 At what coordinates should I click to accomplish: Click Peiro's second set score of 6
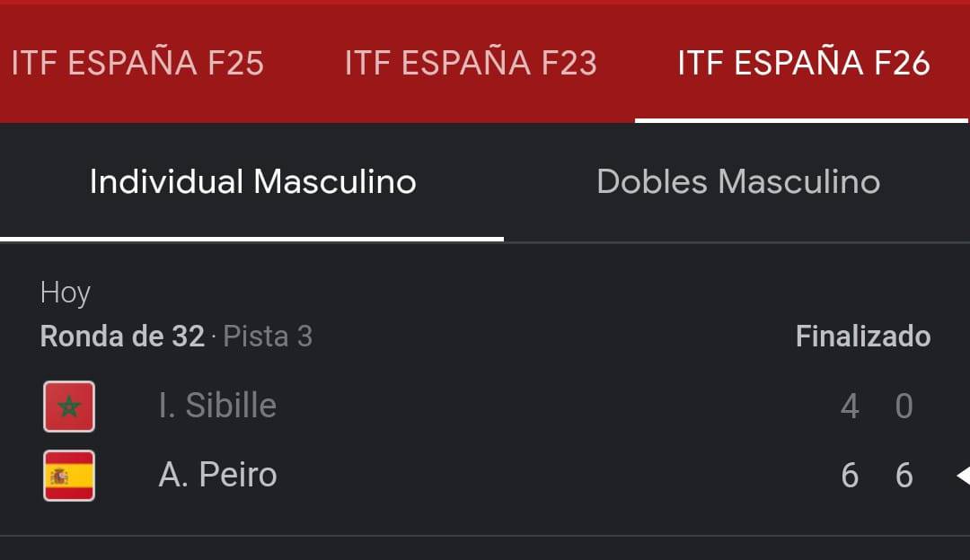pyautogui.click(x=904, y=475)
